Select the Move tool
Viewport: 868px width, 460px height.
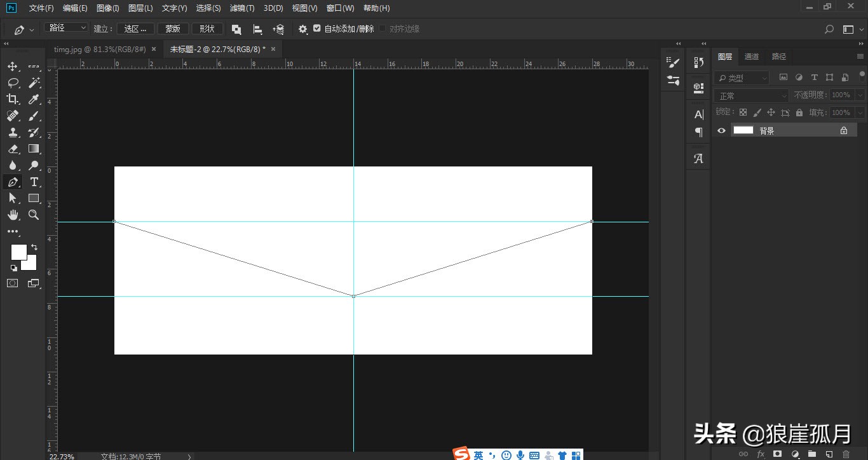tap(13, 67)
